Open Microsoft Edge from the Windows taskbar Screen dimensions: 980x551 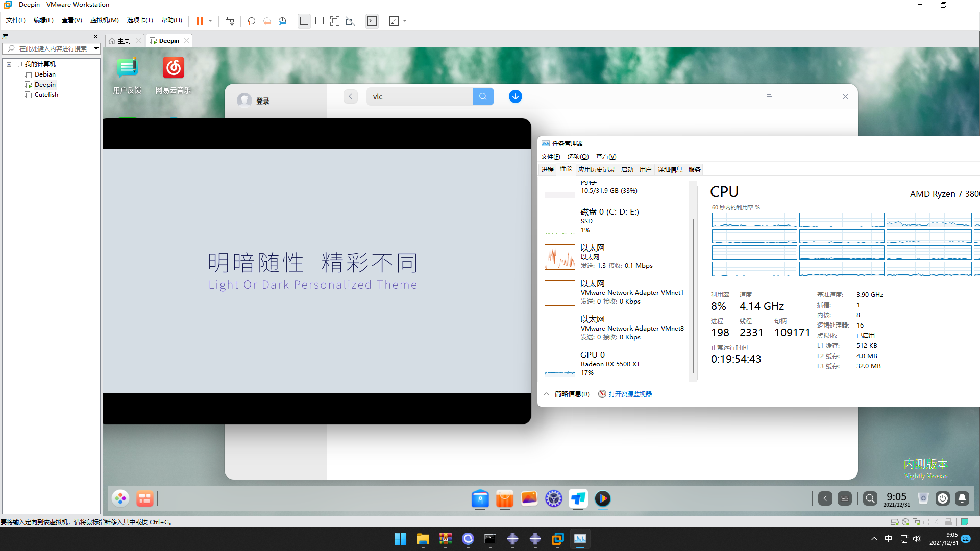468,539
